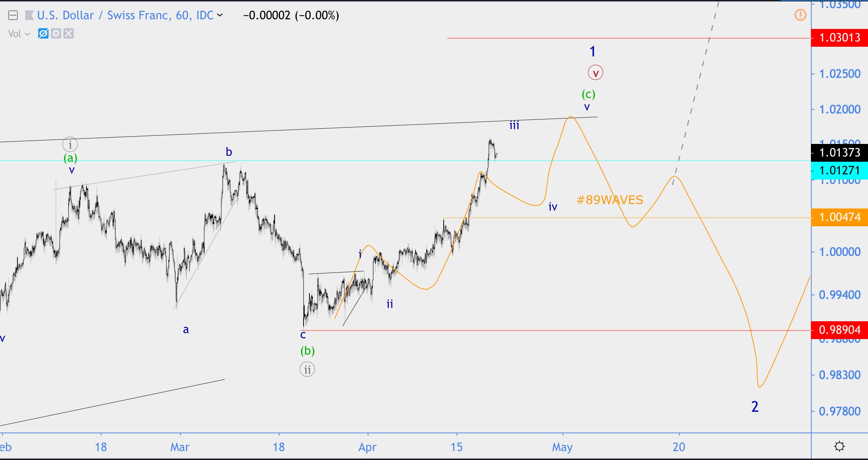
Task: Select the gray circled ii wave label
Action: pyautogui.click(x=307, y=369)
